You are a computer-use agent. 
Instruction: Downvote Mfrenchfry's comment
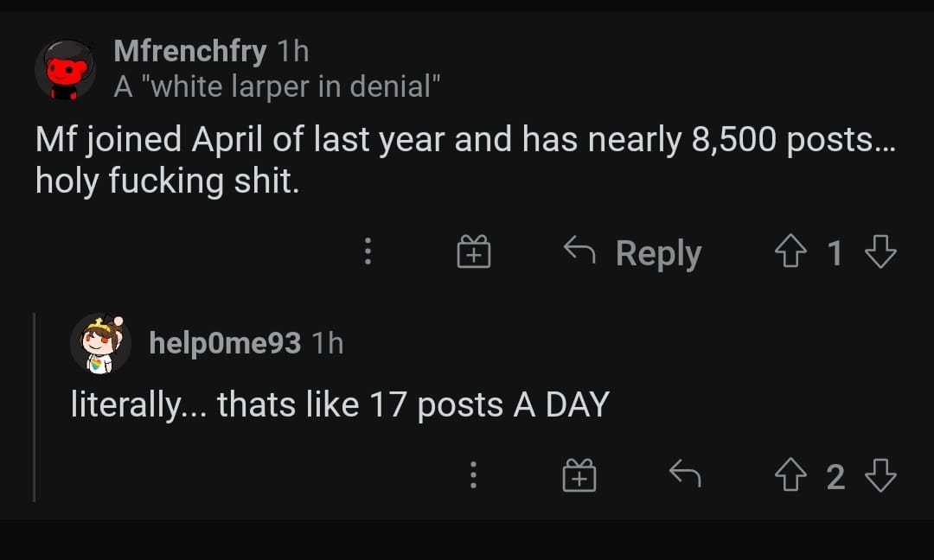coord(880,251)
